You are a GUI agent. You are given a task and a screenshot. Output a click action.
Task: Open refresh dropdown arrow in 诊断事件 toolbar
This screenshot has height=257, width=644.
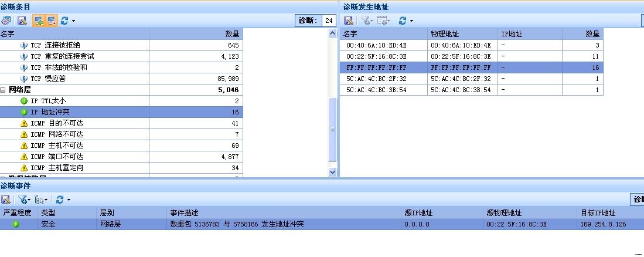tap(69, 200)
